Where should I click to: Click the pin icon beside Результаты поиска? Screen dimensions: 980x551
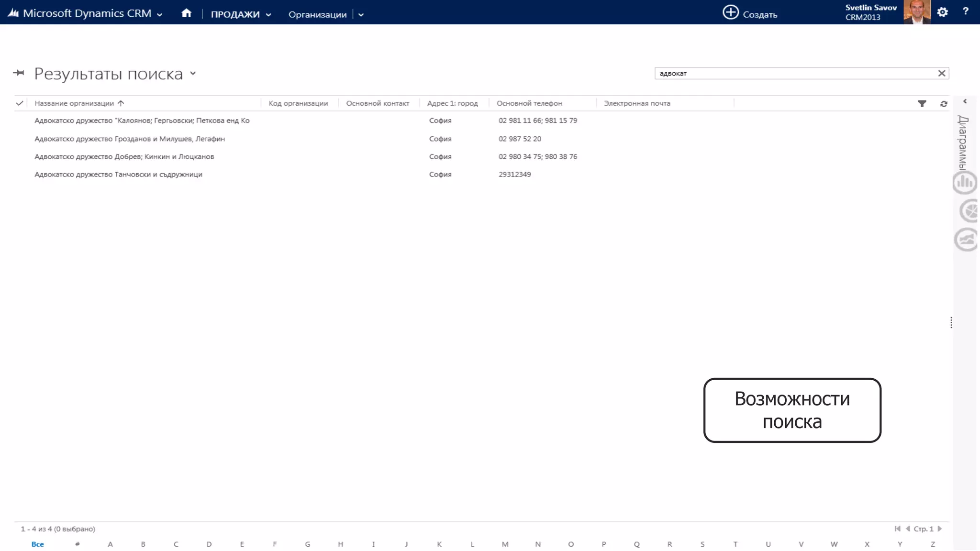(19, 73)
